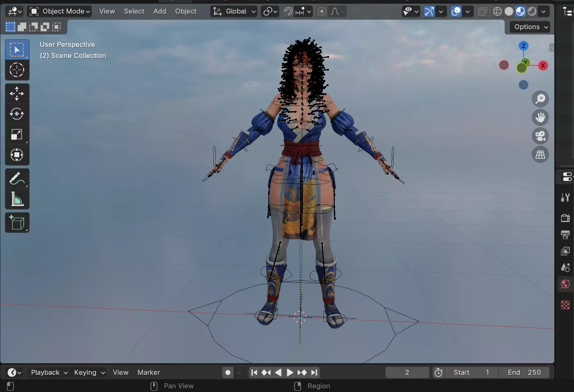The image size is (574, 392).
Task: Open the Tool properties tab
Action: [x=565, y=197]
